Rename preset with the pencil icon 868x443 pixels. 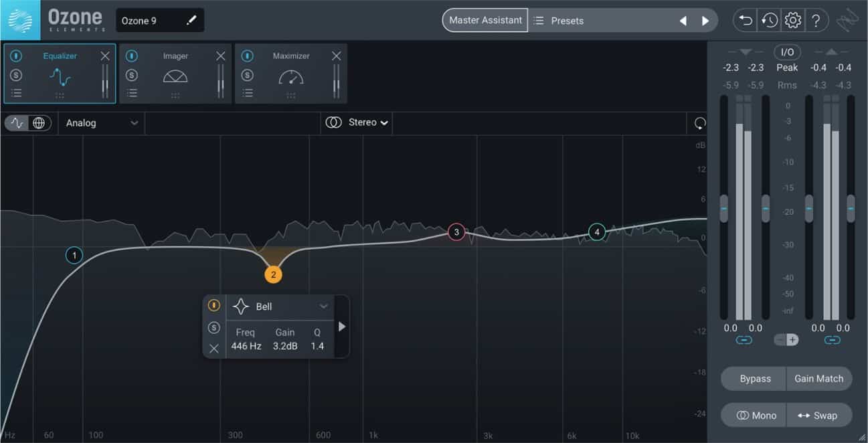tap(191, 20)
